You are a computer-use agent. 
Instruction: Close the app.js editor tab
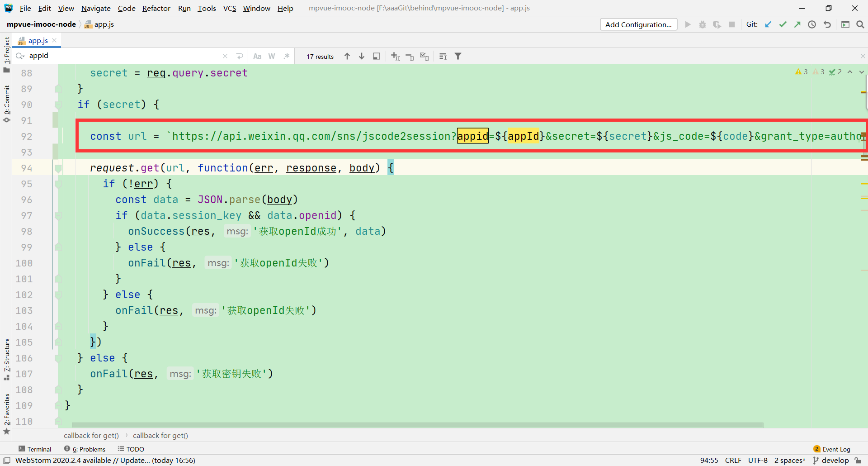(54, 40)
